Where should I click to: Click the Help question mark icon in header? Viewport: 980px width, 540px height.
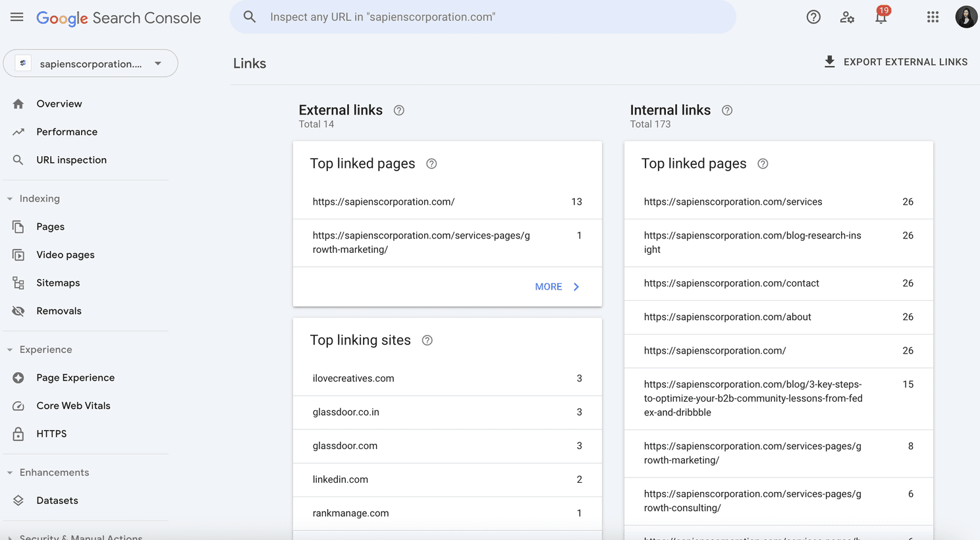[813, 17]
